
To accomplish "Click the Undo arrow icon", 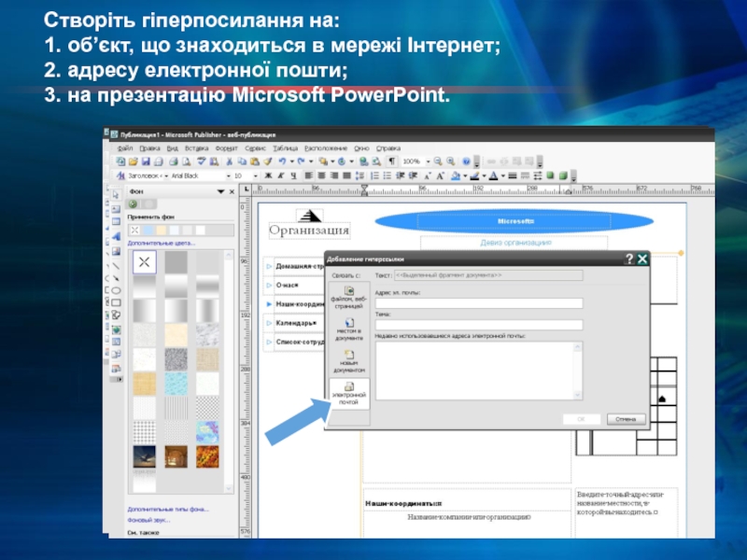I will tap(282, 161).
